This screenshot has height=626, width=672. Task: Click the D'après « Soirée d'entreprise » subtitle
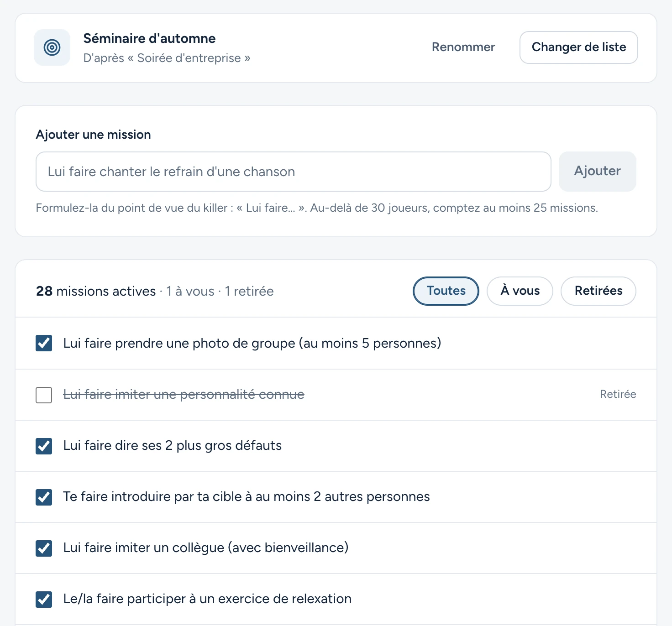tap(167, 58)
